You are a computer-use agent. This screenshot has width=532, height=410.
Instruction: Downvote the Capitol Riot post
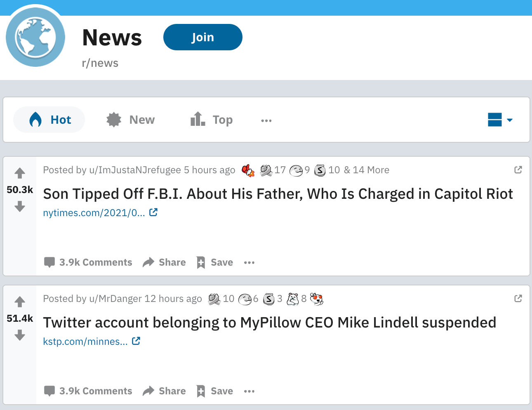[20, 206]
